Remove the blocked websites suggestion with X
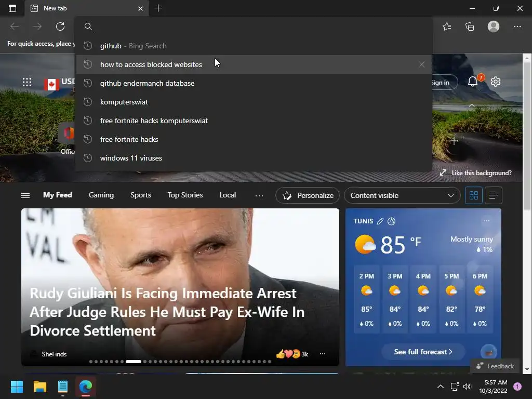This screenshot has height=399, width=532. click(421, 64)
